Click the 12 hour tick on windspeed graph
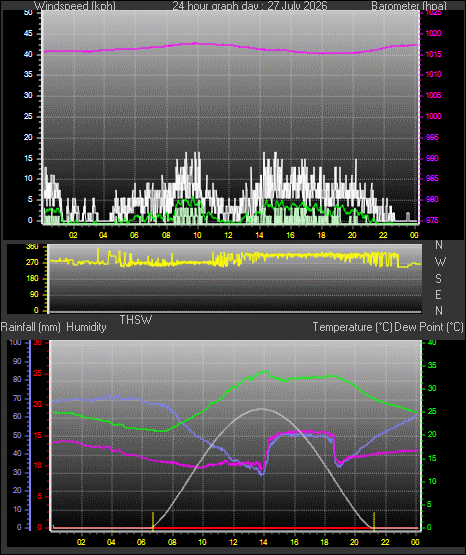The height and width of the screenshot is (555, 466). pyautogui.click(x=229, y=235)
